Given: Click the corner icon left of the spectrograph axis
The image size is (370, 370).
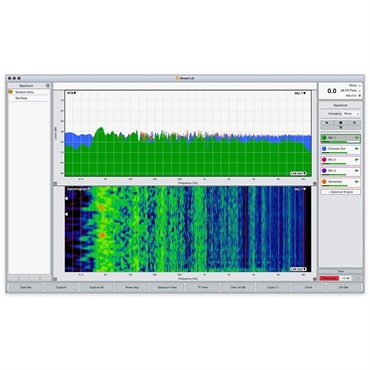Looking at the screenshot, I should click(55, 279).
